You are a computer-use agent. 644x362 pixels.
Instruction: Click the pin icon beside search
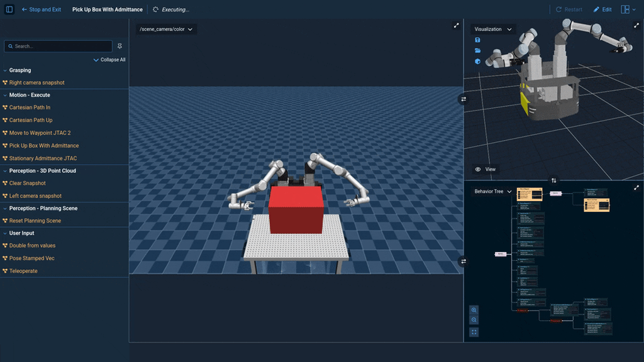click(120, 46)
